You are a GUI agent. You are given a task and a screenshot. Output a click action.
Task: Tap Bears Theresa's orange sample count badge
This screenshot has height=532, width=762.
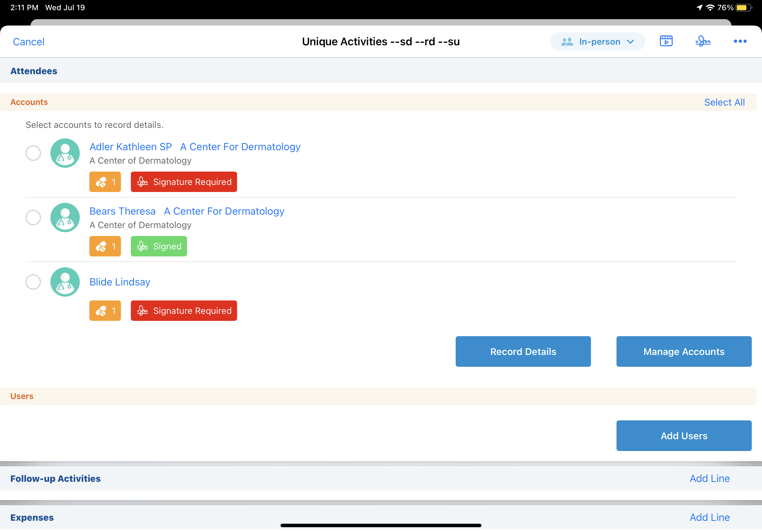tap(105, 247)
